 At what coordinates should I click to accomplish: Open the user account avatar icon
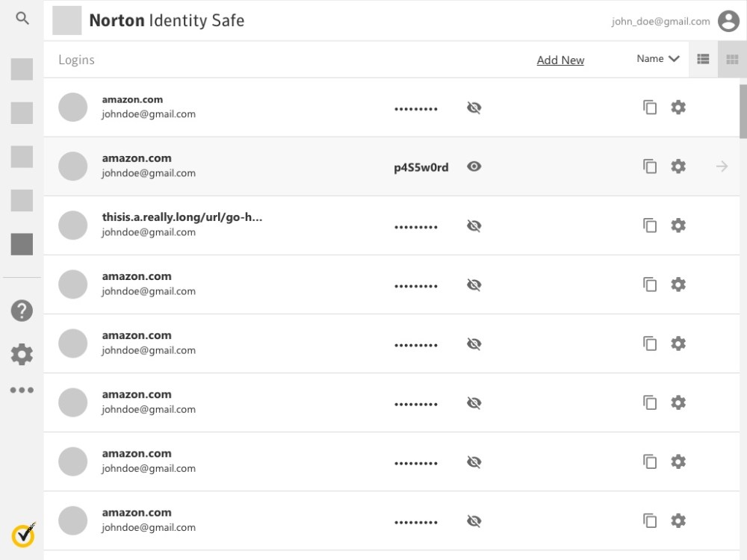point(728,21)
